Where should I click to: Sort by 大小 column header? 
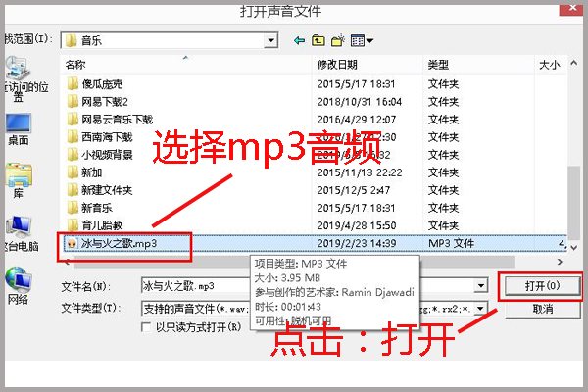tap(551, 65)
